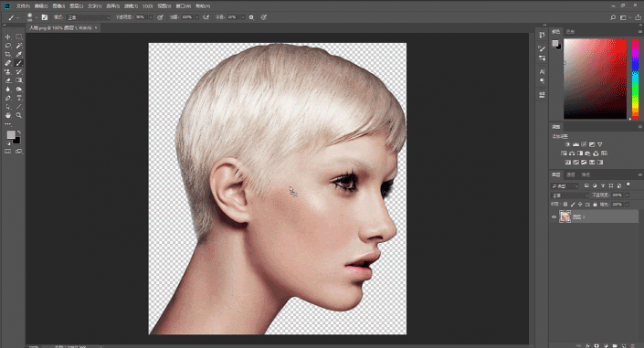644x348 pixels.
Task: Select the Hand tool
Action: pyautogui.click(x=8, y=115)
